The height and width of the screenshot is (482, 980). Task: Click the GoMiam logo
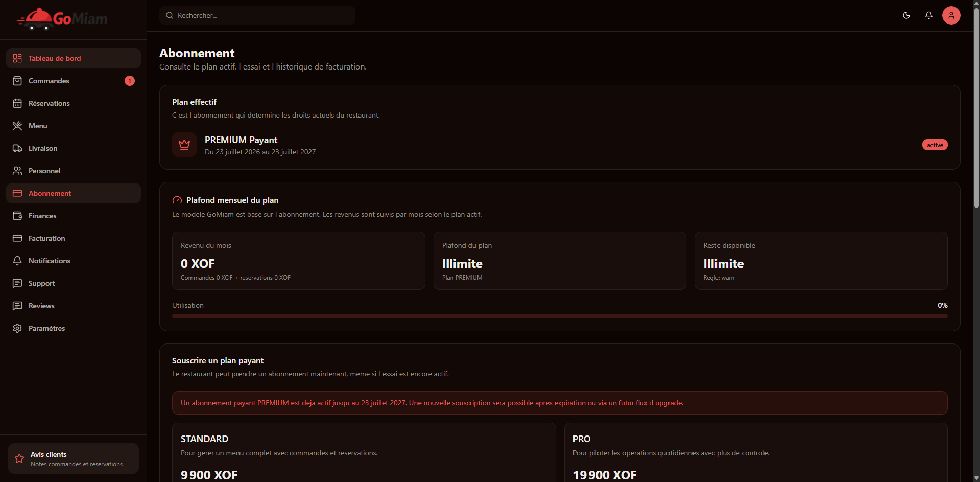click(x=62, y=19)
